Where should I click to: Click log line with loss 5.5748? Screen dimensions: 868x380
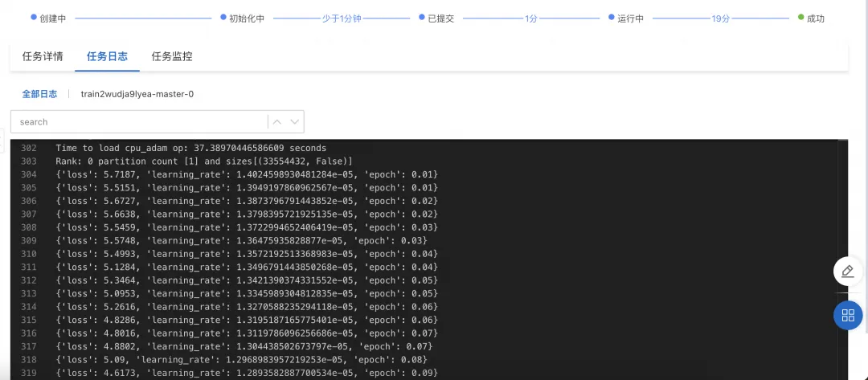[241, 240]
